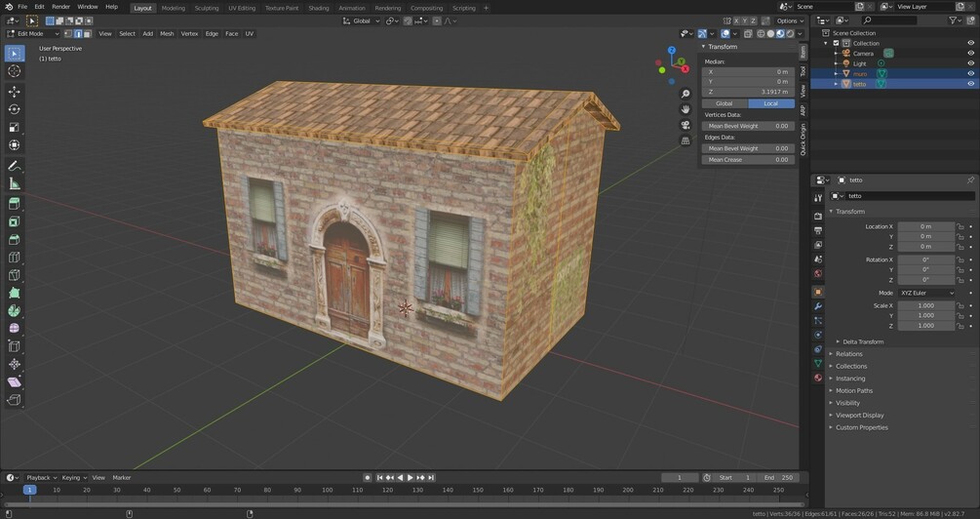Select the Move tool
This screenshot has width=980, height=519.
click(15, 92)
